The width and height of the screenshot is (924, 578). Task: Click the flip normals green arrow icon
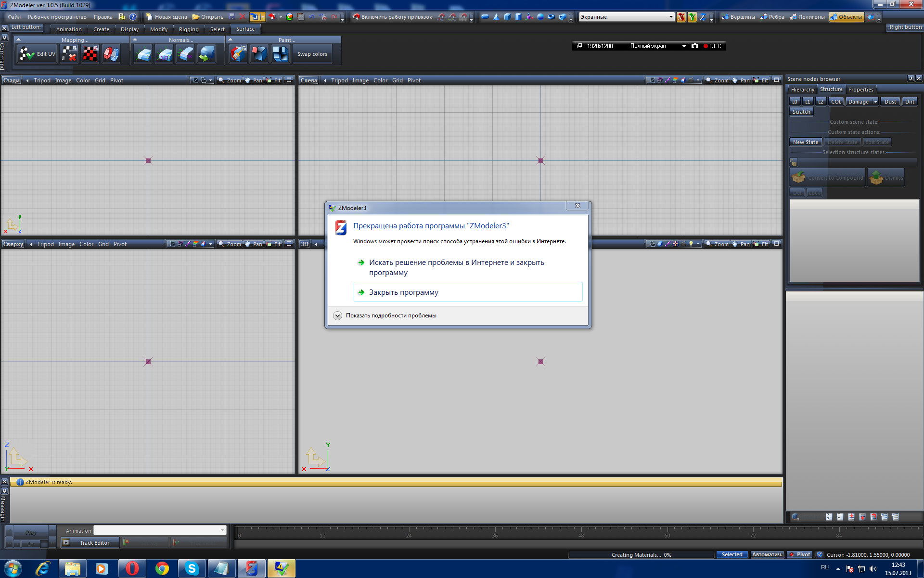coord(207,54)
